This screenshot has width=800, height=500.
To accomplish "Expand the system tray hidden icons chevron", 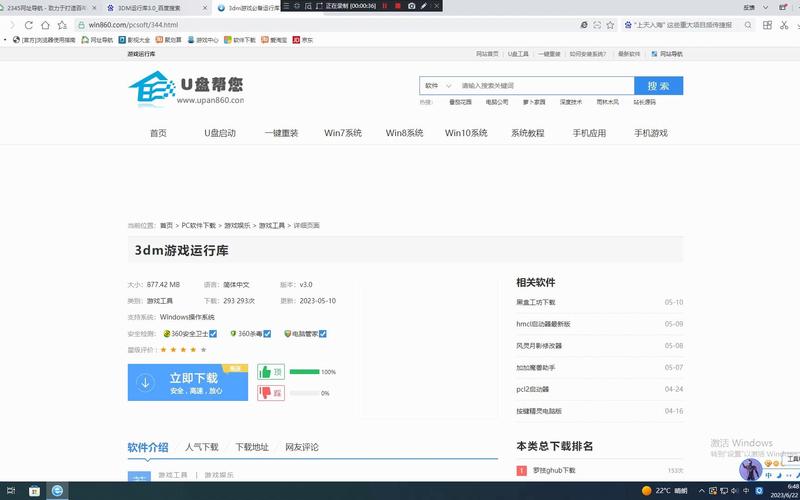I will (x=702, y=491).
